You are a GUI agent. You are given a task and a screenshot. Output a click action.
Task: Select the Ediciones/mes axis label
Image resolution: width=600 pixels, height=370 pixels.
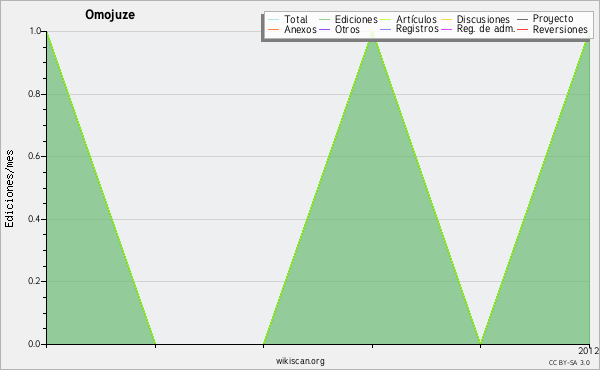click(9, 189)
